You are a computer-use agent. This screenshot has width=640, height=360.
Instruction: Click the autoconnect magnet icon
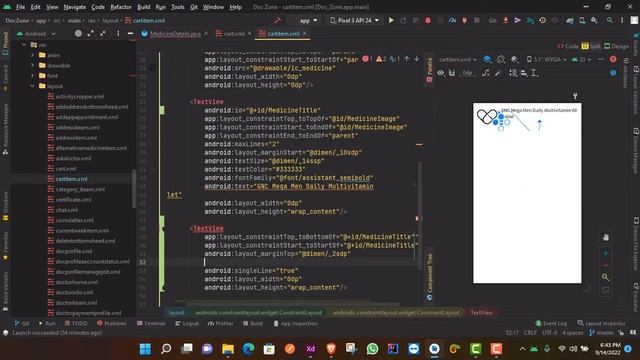click(452, 73)
